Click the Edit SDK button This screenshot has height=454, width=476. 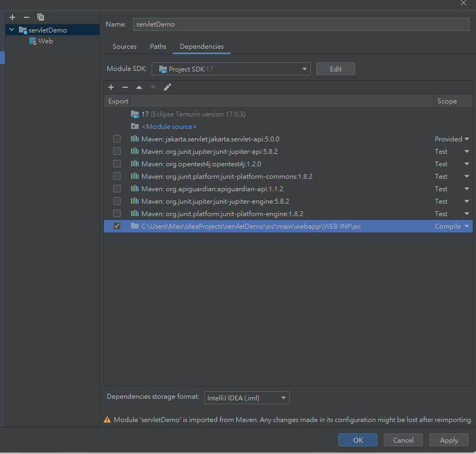pyautogui.click(x=335, y=69)
